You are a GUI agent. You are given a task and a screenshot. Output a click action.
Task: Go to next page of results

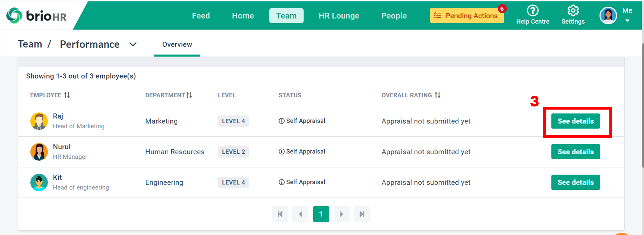341,214
